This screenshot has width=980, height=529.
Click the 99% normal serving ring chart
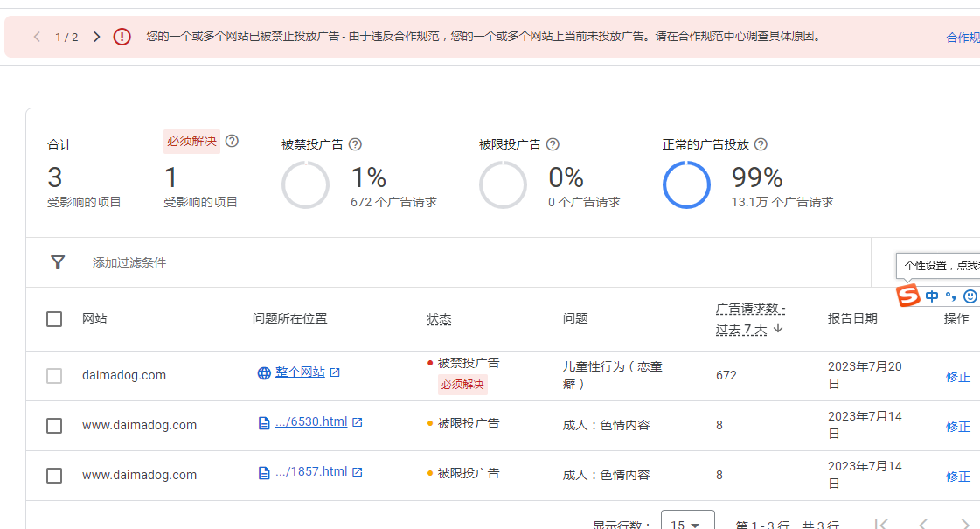click(x=686, y=185)
